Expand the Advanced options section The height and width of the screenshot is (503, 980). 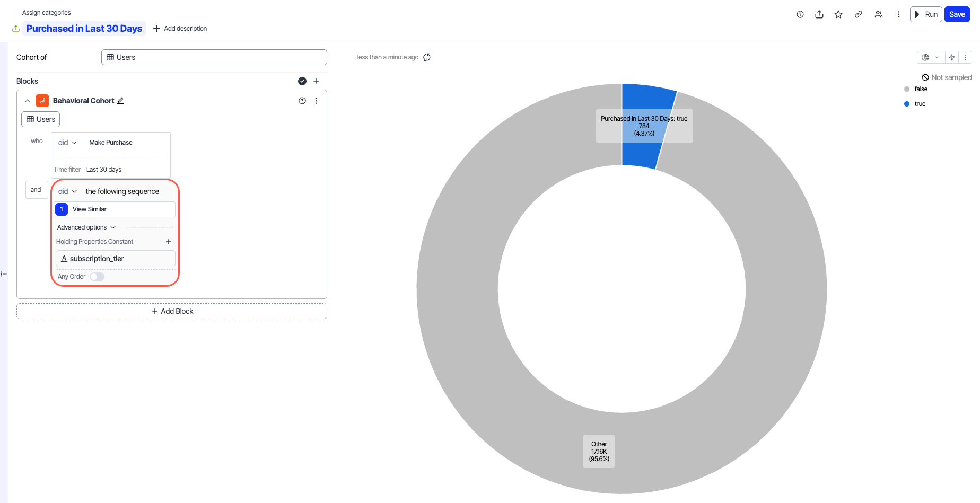(86, 227)
